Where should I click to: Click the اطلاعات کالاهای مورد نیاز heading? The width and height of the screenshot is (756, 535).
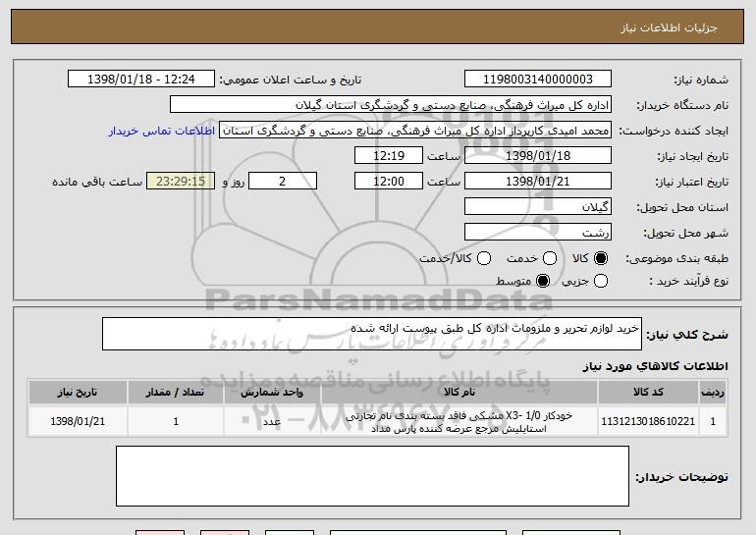pyautogui.click(x=655, y=366)
